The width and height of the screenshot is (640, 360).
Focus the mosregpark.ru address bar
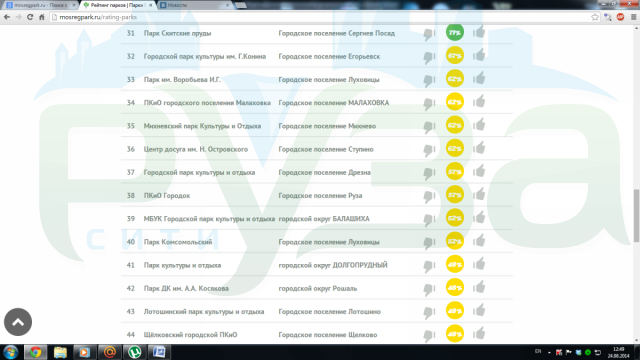(320, 17)
